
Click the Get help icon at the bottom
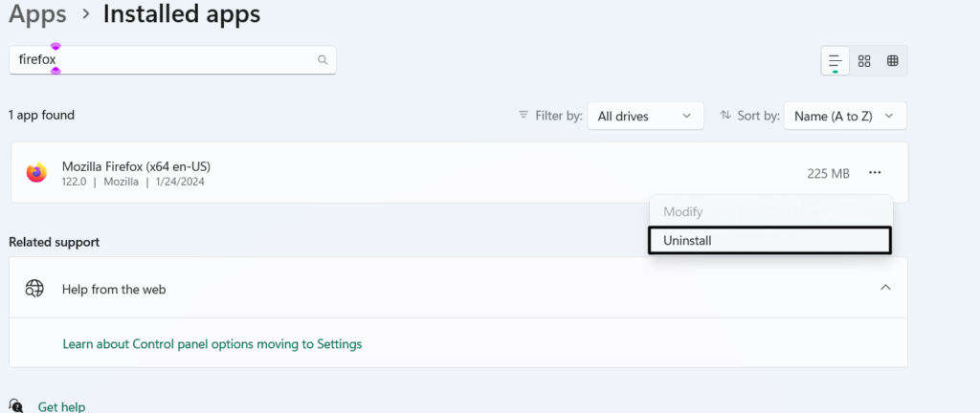pos(15,406)
